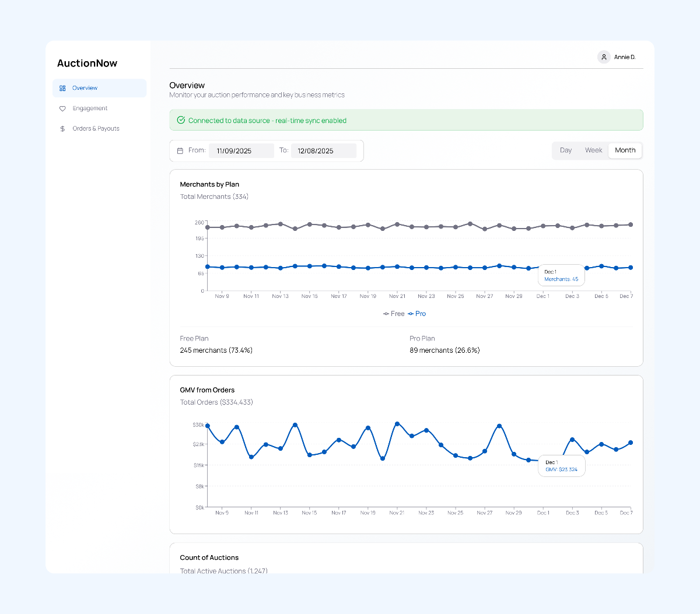Click the AuctionNow logo
Viewport: 700px width, 614px height.
coord(87,63)
